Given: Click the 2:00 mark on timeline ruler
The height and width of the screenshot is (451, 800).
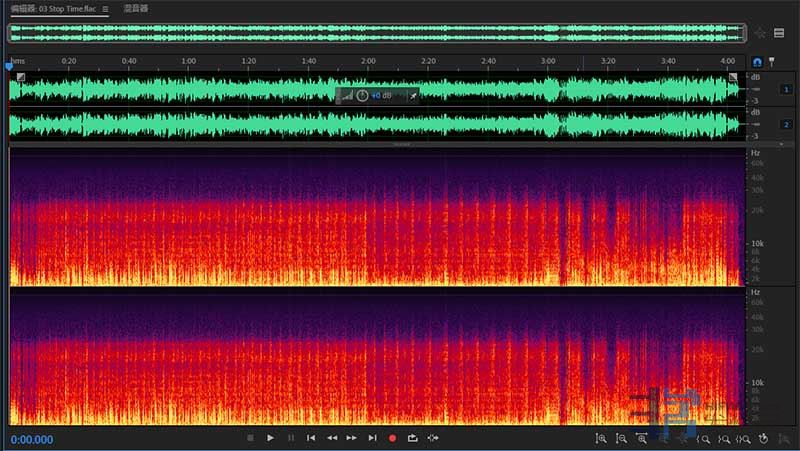Looking at the screenshot, I should coord(368,62).
